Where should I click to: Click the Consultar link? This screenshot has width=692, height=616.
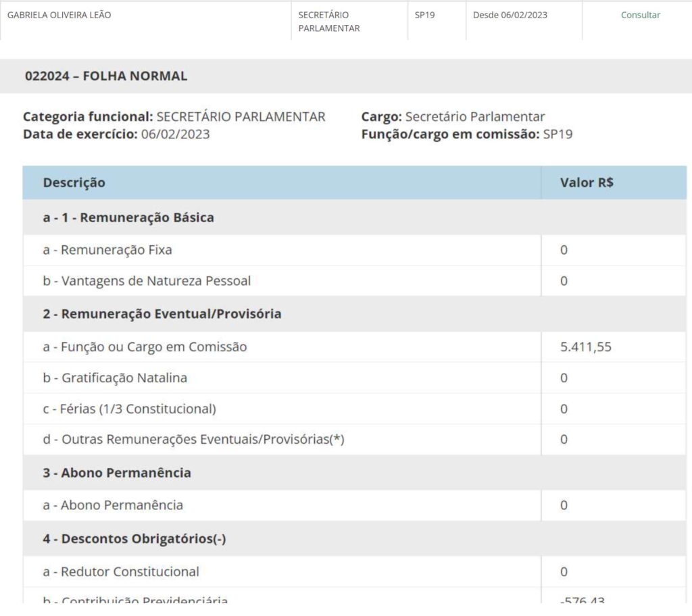coord(640,15)
